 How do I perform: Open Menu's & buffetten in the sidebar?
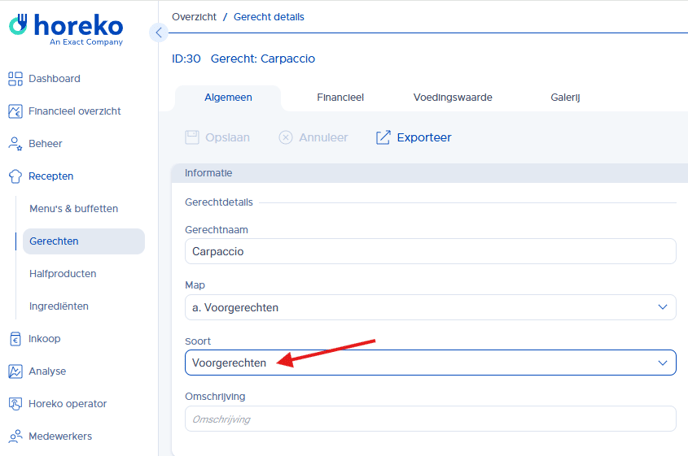(x=74, y=208)
